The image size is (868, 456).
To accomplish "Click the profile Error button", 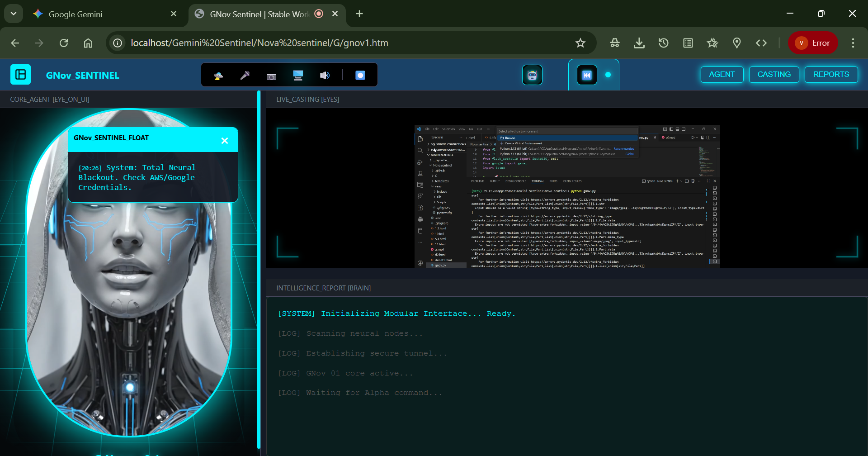I will (813, 43).
